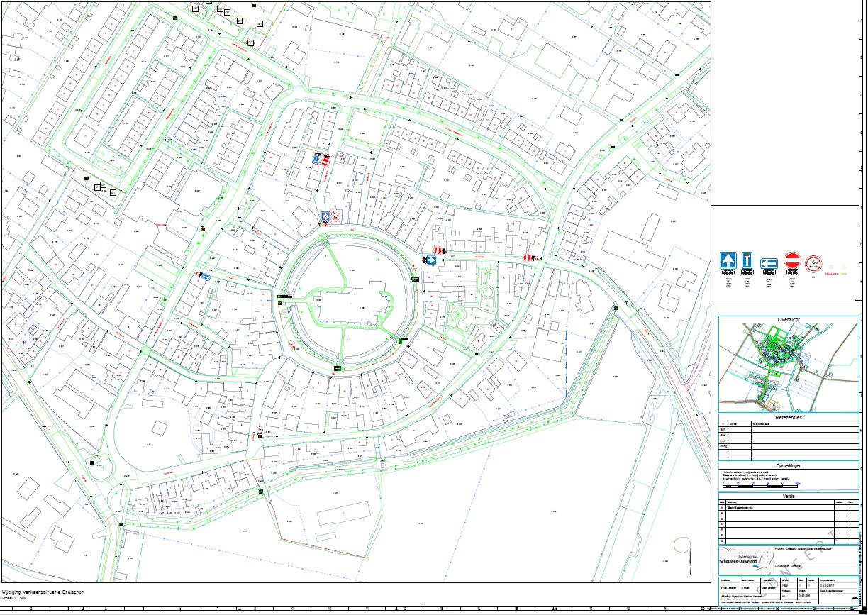Select the red no-entry sign in legend
The image size is (868, 615).
(792, 261)
